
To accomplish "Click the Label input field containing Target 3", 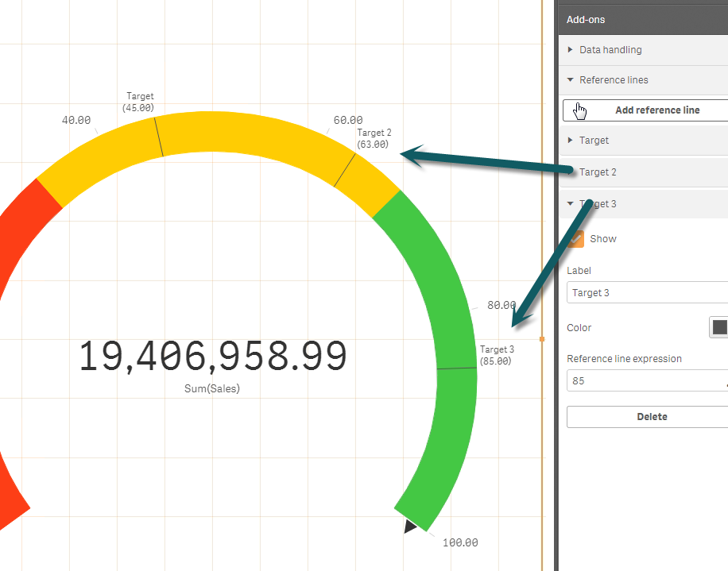I will (x=647, y=293).
